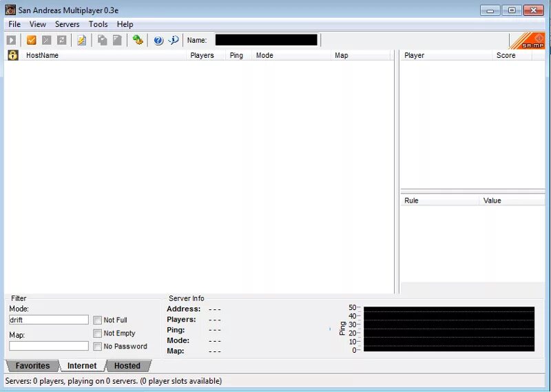Click the Score column header
Viewport: 551px width, 392px height.
pos(512,55)
